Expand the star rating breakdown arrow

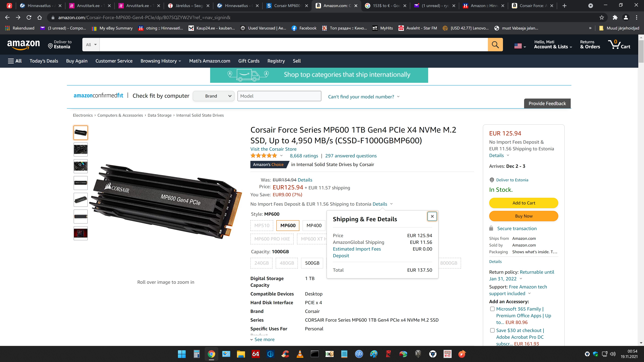(281, 156)
